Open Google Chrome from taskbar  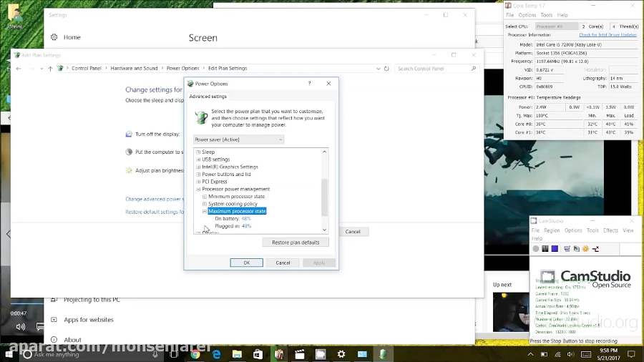coord(195,354)
